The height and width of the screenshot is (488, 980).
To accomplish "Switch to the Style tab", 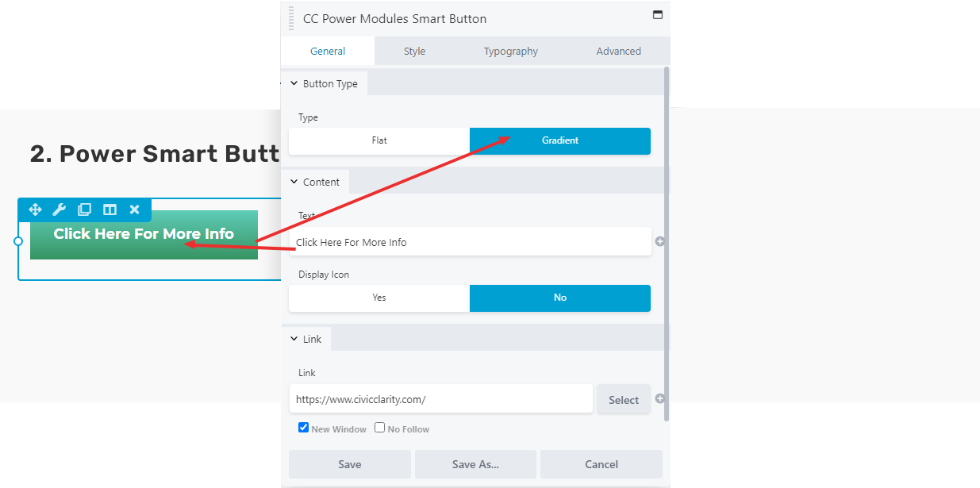I will 414,51.
